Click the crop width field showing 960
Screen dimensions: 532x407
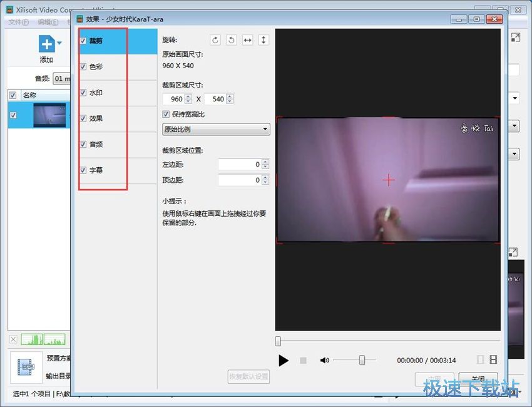(x=174, y=99)
